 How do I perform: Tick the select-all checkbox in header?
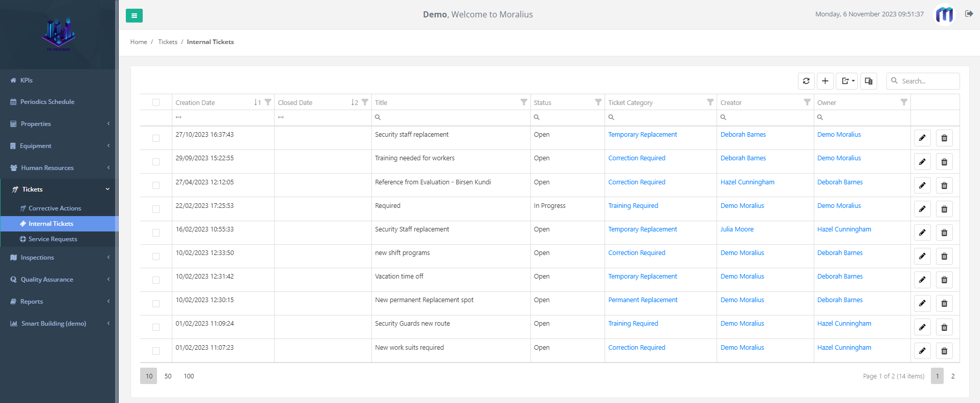click(156, 102)
